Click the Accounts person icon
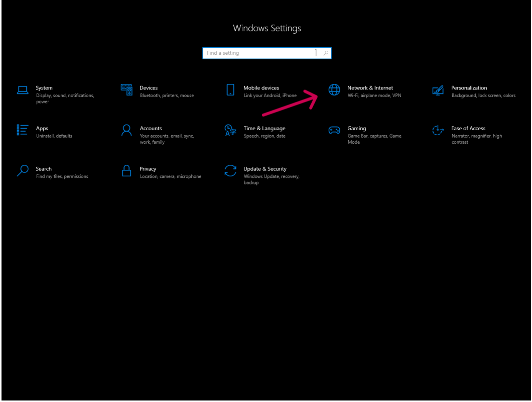 click(x=126, y=130)
